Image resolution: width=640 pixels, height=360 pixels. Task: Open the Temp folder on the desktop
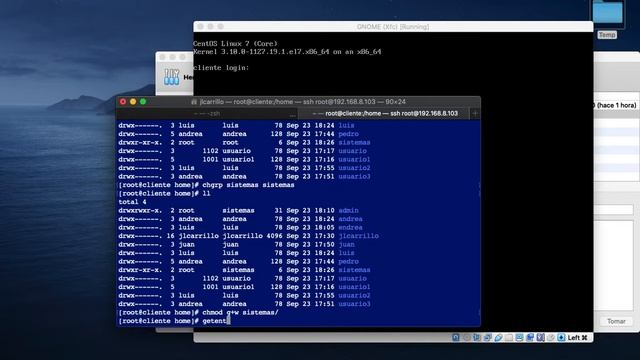tap(607, 14)
